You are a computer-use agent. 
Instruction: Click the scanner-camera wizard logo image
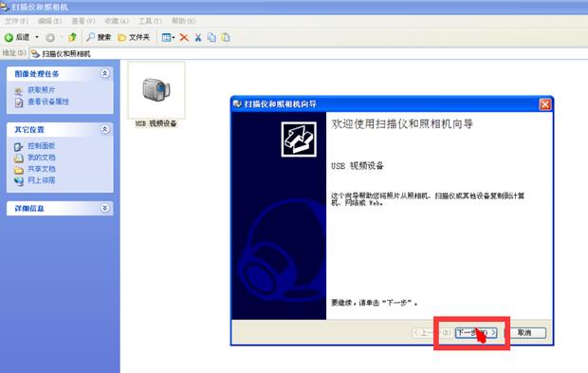click(299, 140)
